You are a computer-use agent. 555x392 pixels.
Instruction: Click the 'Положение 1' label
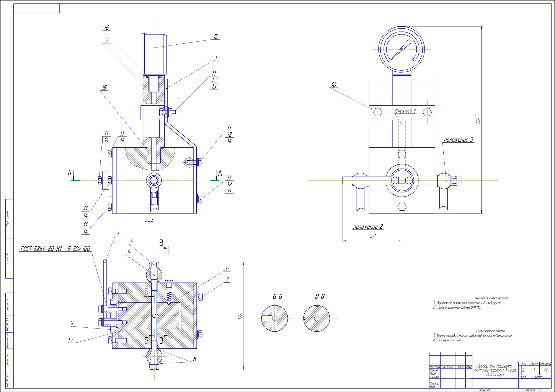405,111
